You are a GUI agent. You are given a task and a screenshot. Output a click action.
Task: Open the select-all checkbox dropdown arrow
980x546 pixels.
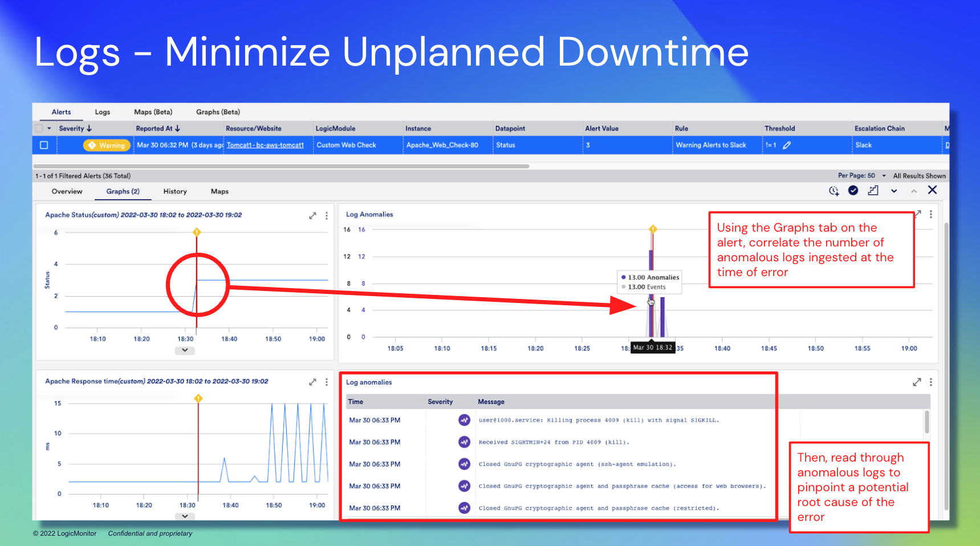point(49,128)
